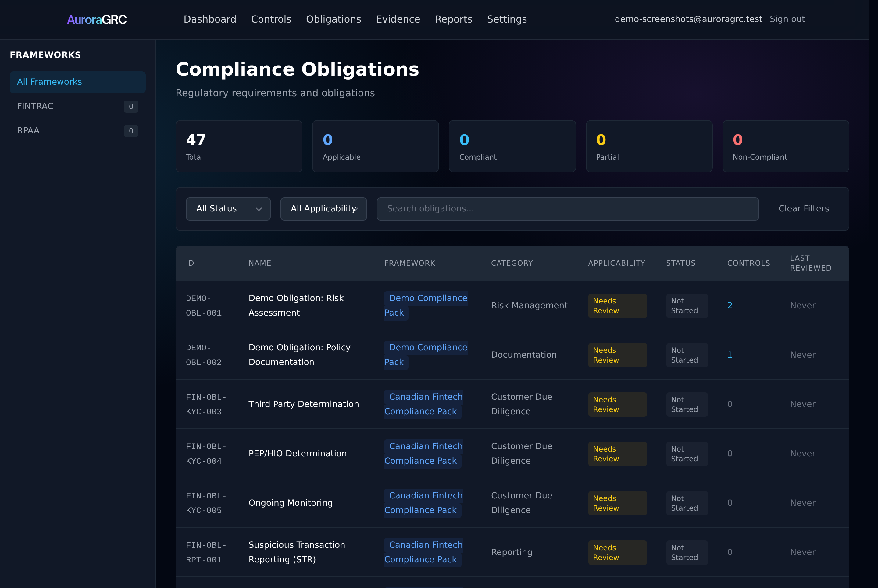Select the FINTRAC framework
Image resolution: width=878 pixels, height=588 pixels.
pos(35,106)
